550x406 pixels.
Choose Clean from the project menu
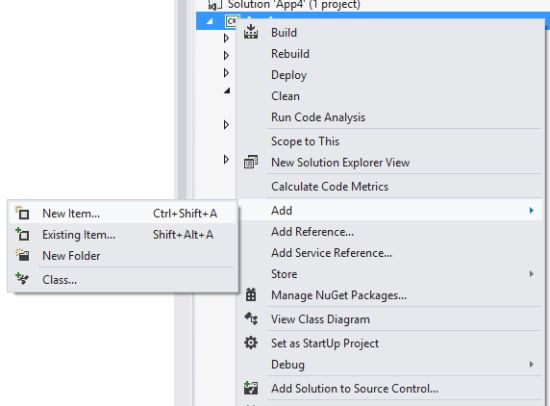390,96
